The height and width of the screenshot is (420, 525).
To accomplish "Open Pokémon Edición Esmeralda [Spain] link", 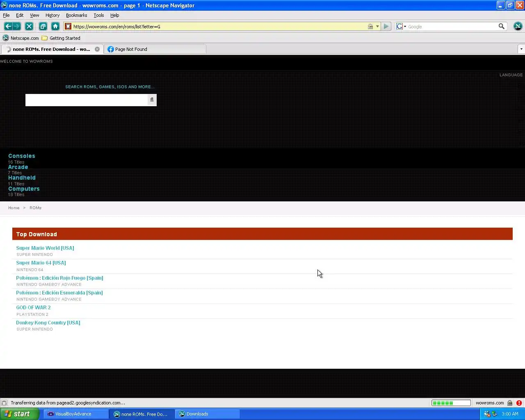I will [x=59, y=292].
